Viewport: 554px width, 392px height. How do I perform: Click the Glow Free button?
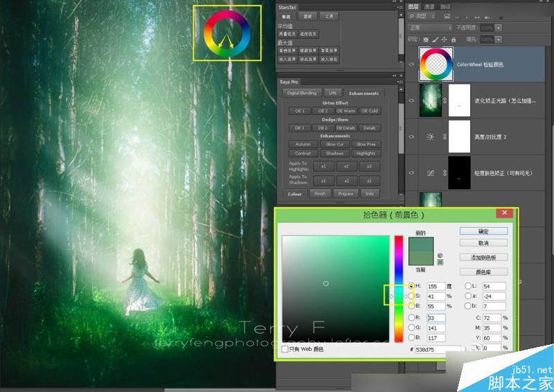point(366,144)
